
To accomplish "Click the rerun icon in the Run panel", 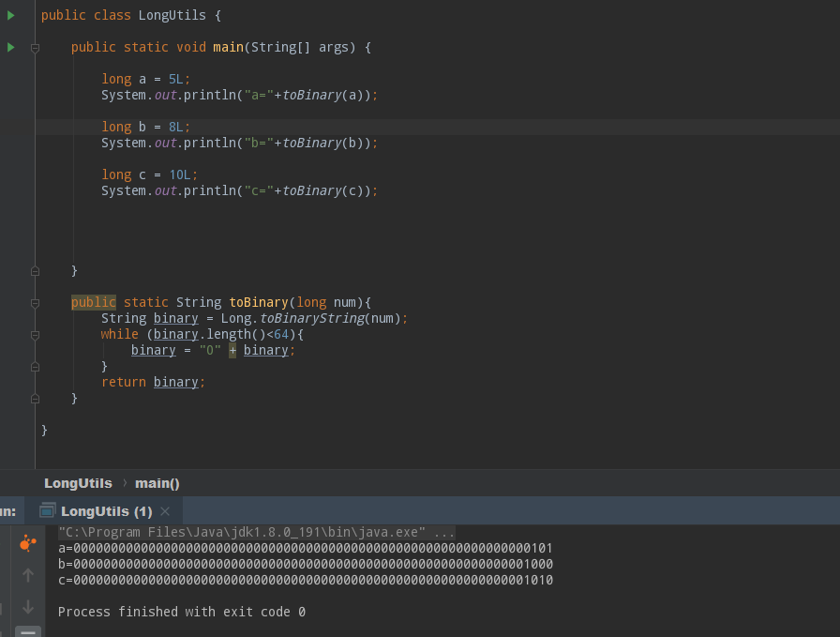I will coord(28,543).
